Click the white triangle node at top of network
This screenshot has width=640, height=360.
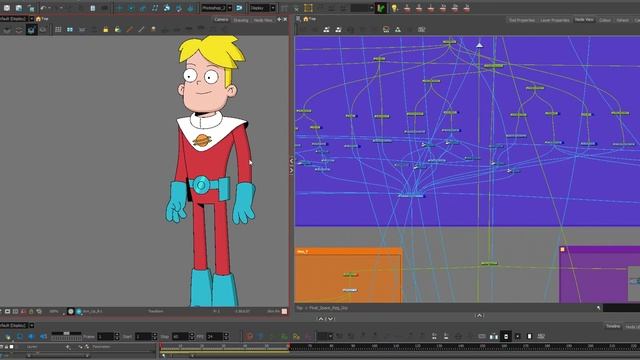click(480, 45)
